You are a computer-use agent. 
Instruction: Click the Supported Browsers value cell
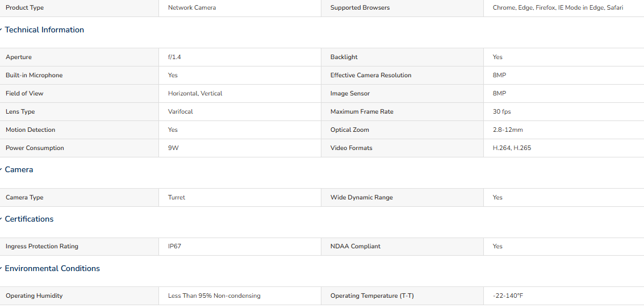coord(563,8)
